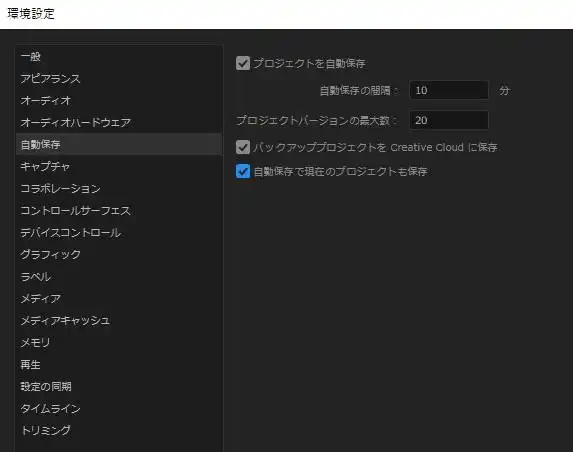Select コラボレーション category
This screenshot has width=573, height=452.
(x=119, y=189)
